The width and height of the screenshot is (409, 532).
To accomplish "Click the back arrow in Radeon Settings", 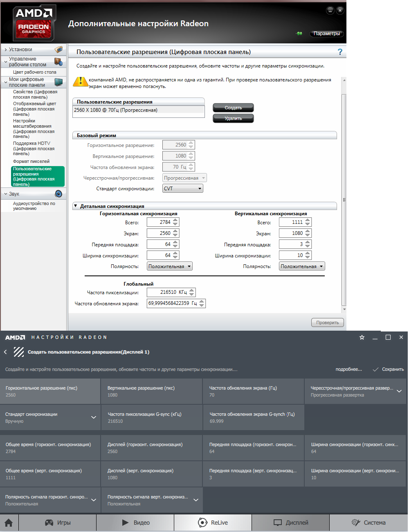I will pyautogui.click(x=5, y=352).
